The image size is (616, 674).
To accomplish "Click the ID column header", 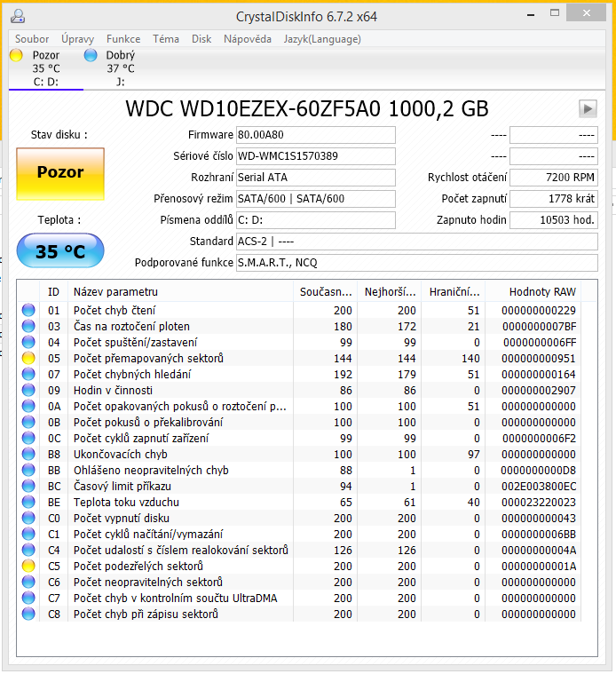I will 53,292.
